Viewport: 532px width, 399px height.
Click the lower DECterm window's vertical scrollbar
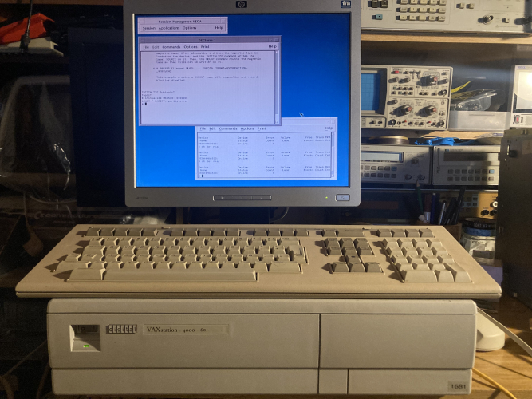333,155
